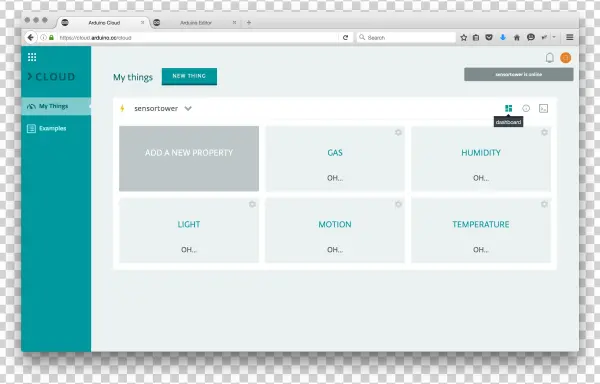Open the code editor terminal icon
This screenshot has height=384, width=600.
click(543, 109)
